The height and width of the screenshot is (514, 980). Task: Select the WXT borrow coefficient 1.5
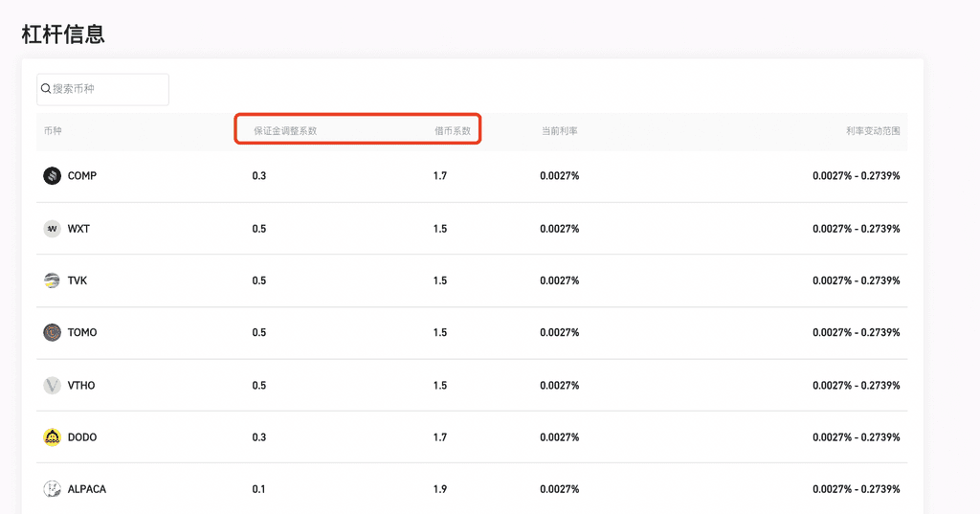coord(440,229)
